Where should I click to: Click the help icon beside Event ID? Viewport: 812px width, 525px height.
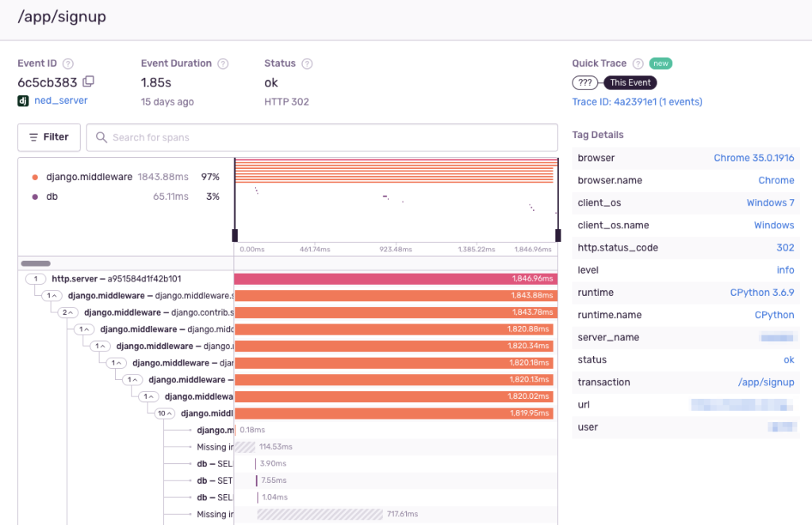pos(68,63)
